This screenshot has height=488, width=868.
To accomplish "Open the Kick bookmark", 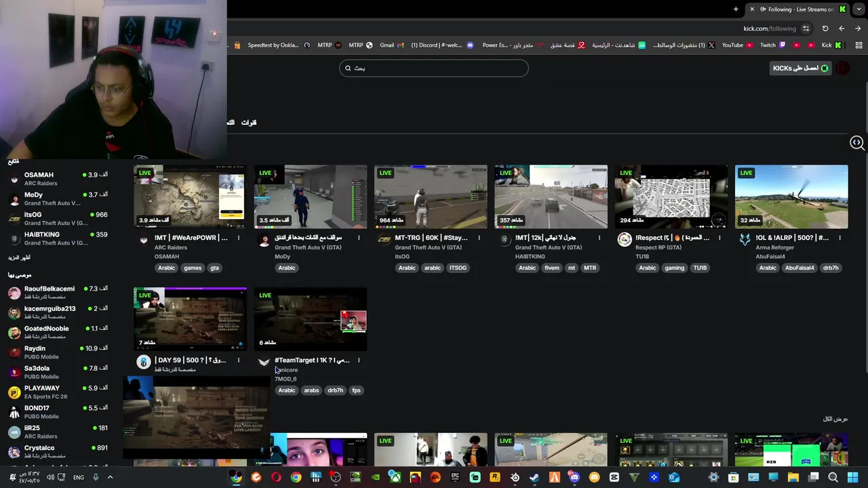I will tap(831, 45).
